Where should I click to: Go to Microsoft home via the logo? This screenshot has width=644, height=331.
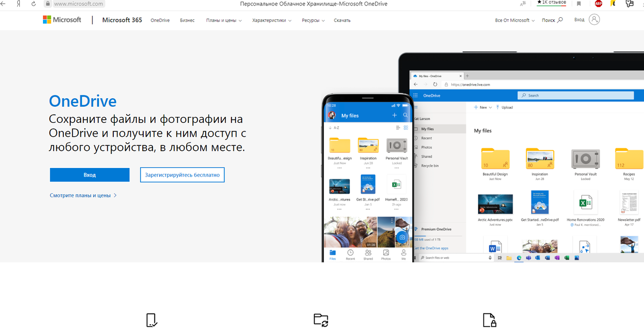pos(62,20)
